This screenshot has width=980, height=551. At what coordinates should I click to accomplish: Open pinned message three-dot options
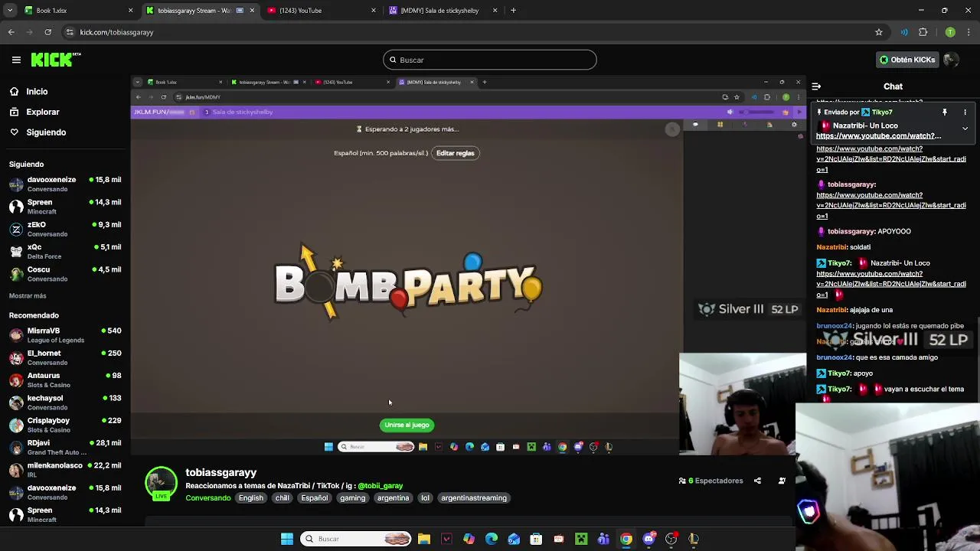[965, 112]
